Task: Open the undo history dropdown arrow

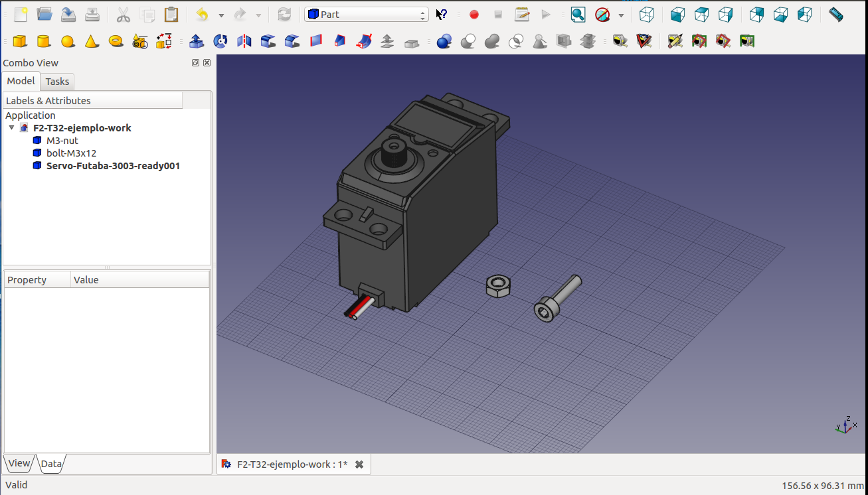Action: 221,15
